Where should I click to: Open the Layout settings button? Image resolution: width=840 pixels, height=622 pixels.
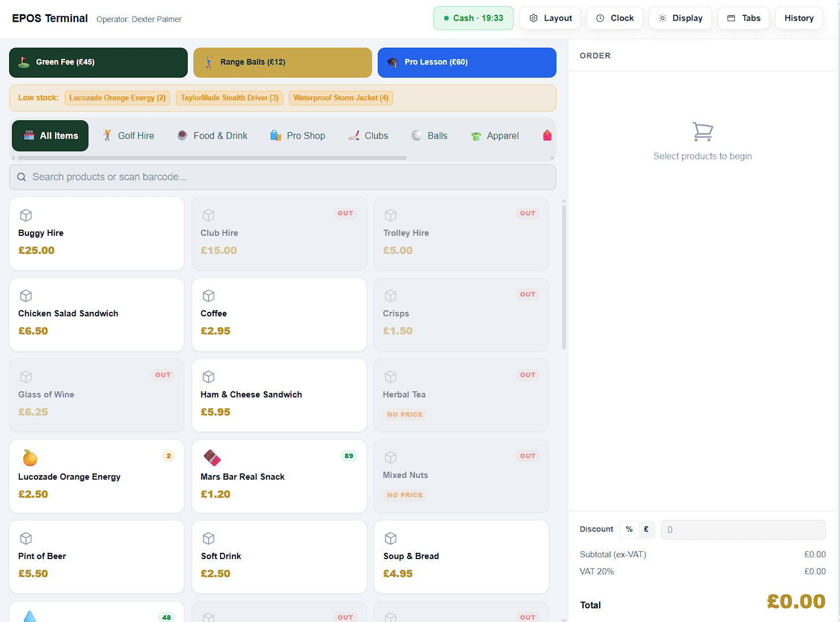[550, 18]
